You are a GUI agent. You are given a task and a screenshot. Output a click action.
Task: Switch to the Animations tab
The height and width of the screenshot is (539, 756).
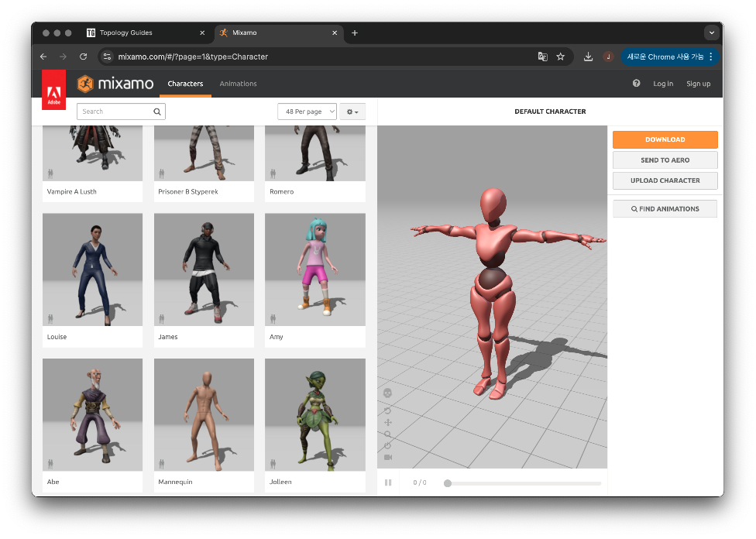point(238,84)
